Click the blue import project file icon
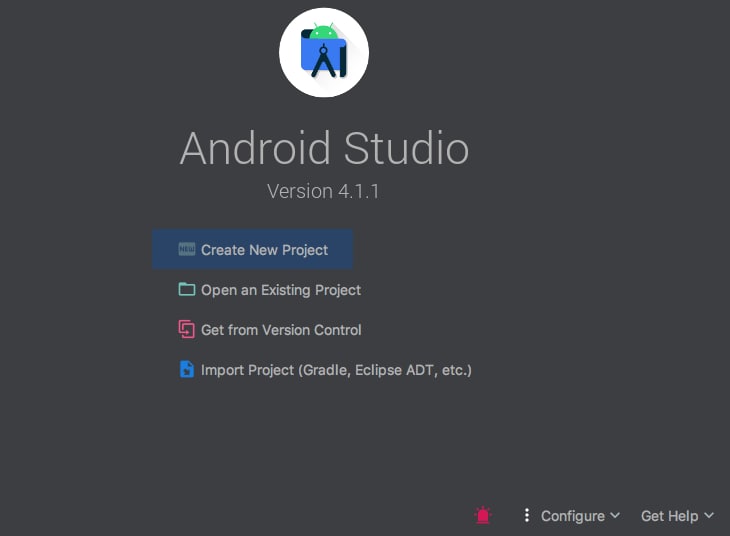Viewport: 730px width, 536px height. (x=187, y=369)
